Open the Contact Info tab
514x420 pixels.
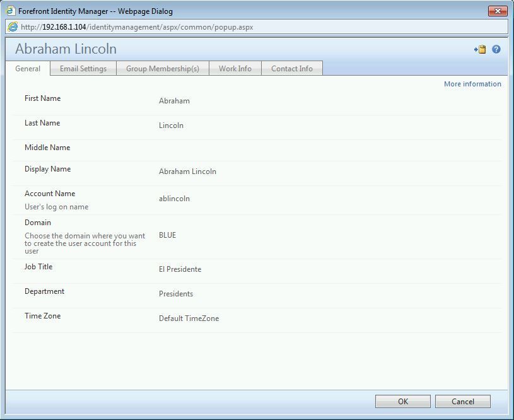(x=292, y=69)
